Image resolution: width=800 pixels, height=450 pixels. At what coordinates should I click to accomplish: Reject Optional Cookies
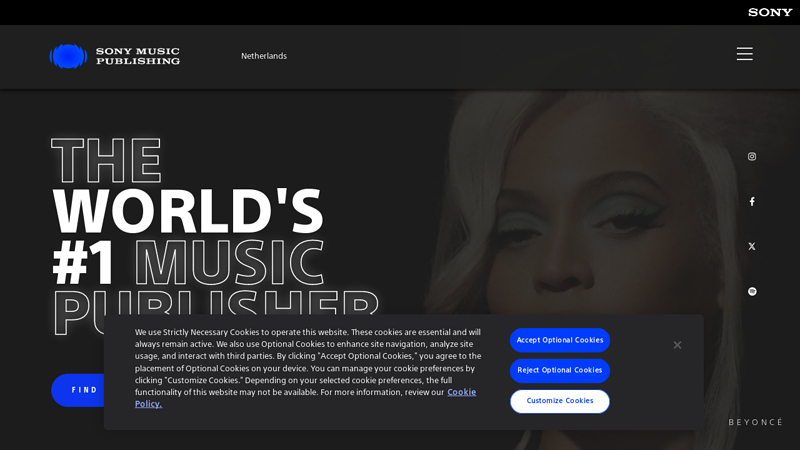(x=560, y=370)
